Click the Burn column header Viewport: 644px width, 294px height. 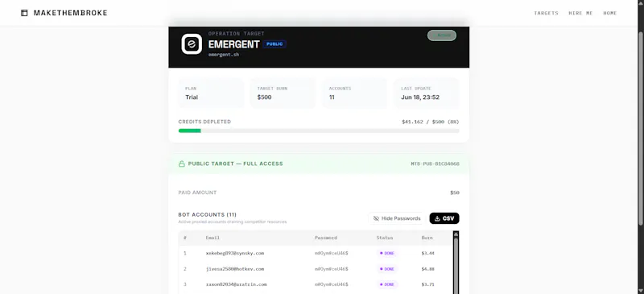pyautogui.click(x=427, y=238)
